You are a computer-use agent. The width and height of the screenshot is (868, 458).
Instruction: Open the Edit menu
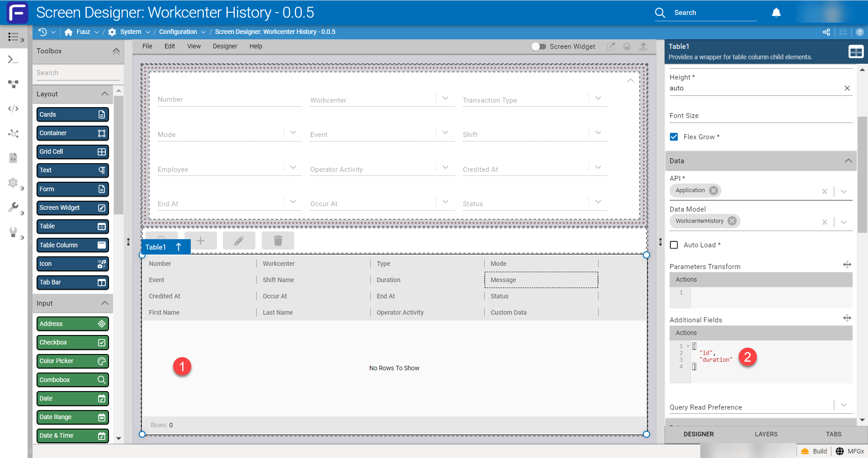coord(170,46)
